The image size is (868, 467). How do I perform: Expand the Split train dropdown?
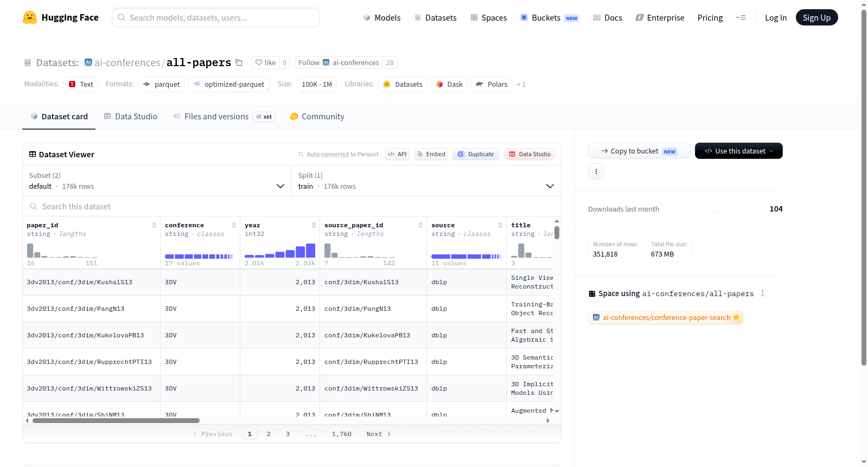pyautogui.click(x=426, y=181)
